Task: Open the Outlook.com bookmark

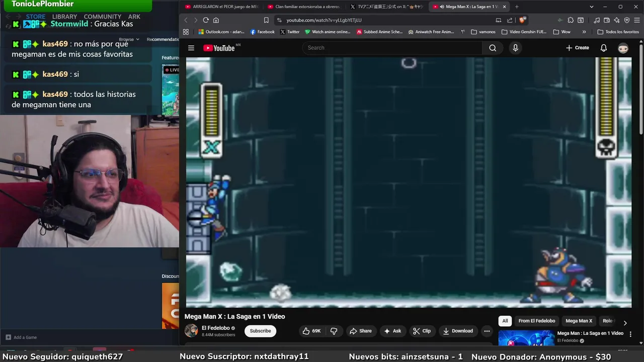Action: pos(221,32)
